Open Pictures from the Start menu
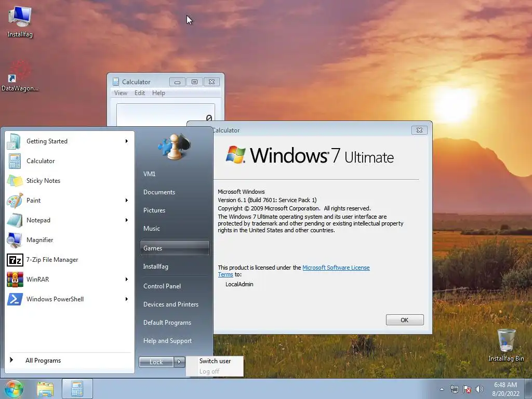This screenshot has width=532, height=399. tap(175, 210)
